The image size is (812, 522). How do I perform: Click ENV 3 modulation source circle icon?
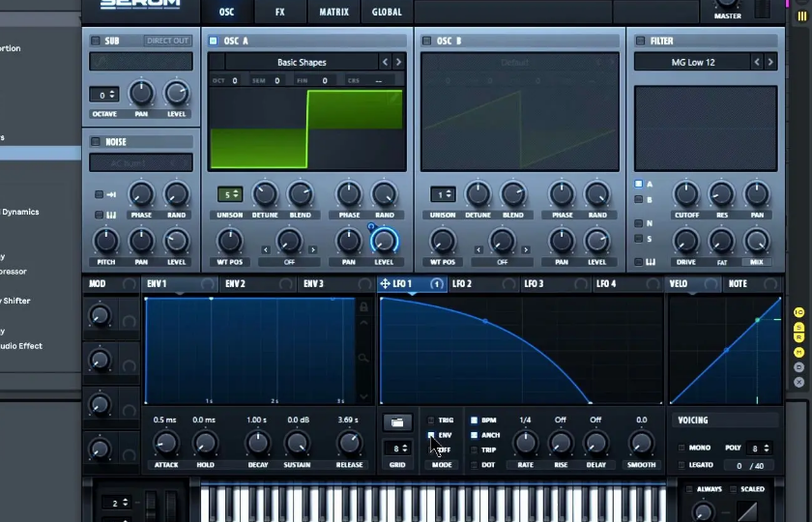[x=364, y=284]
